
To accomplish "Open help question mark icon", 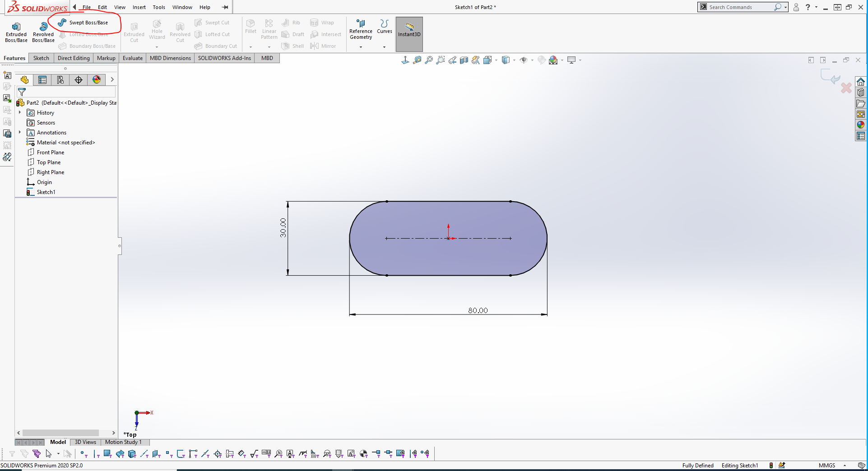I will tap(808, 7).
